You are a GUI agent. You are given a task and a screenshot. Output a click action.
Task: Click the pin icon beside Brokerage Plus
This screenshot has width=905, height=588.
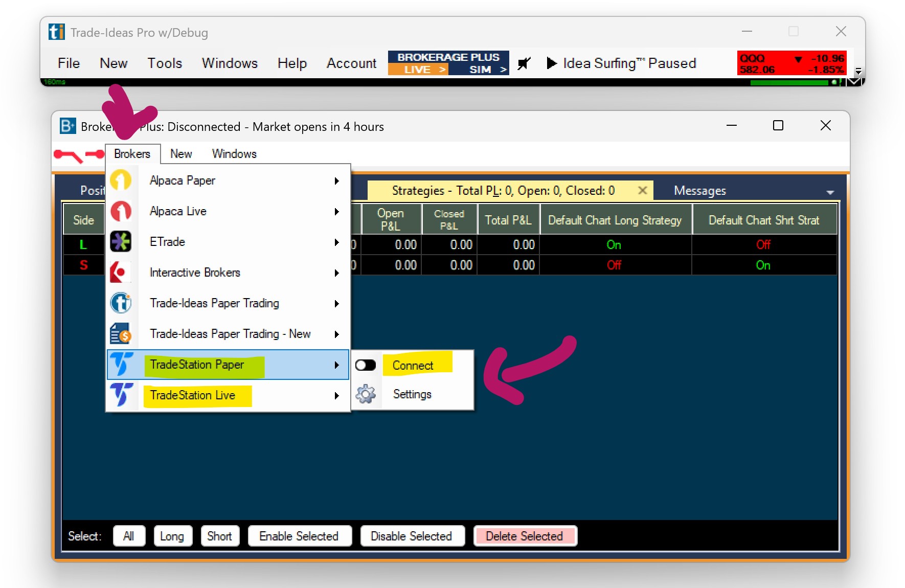click(524, 63)
